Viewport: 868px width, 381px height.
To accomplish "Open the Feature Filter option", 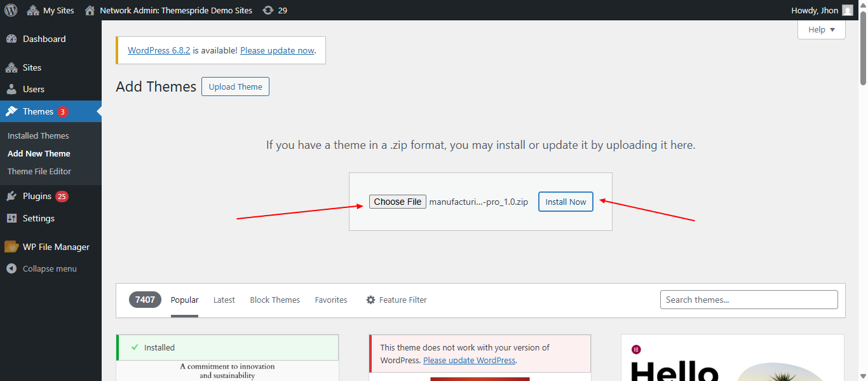I will (397, 300).
